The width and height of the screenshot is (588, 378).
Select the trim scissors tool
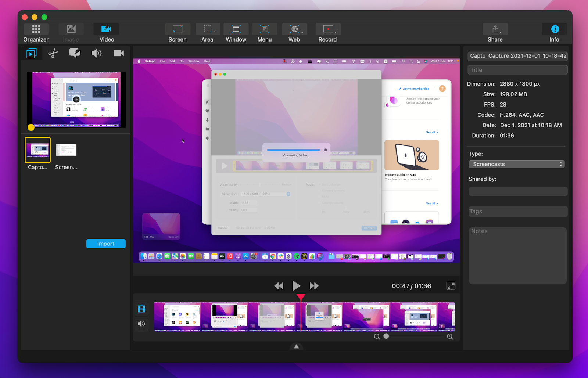[53, 53]
